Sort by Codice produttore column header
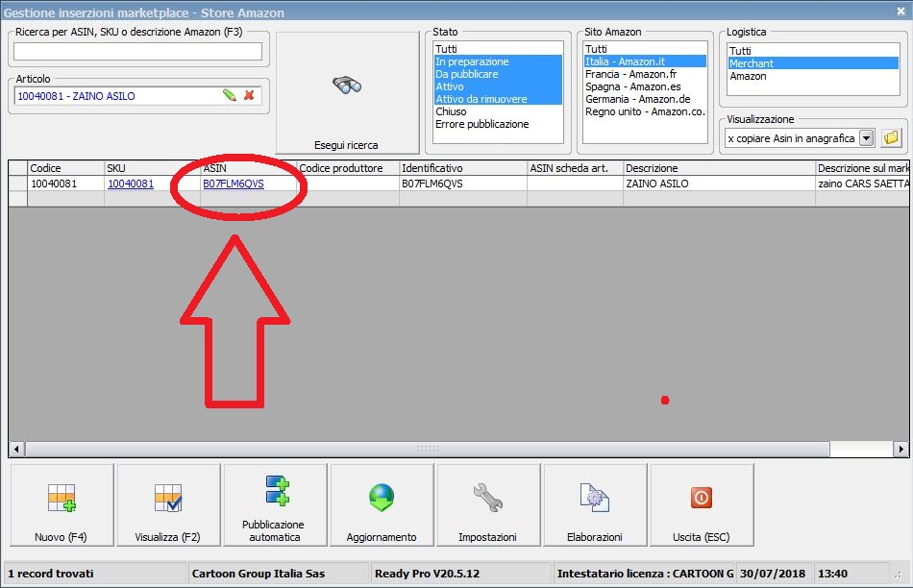The width and height of the screenshot is (913, 588). pyautogui.click(x=348, y=168)
